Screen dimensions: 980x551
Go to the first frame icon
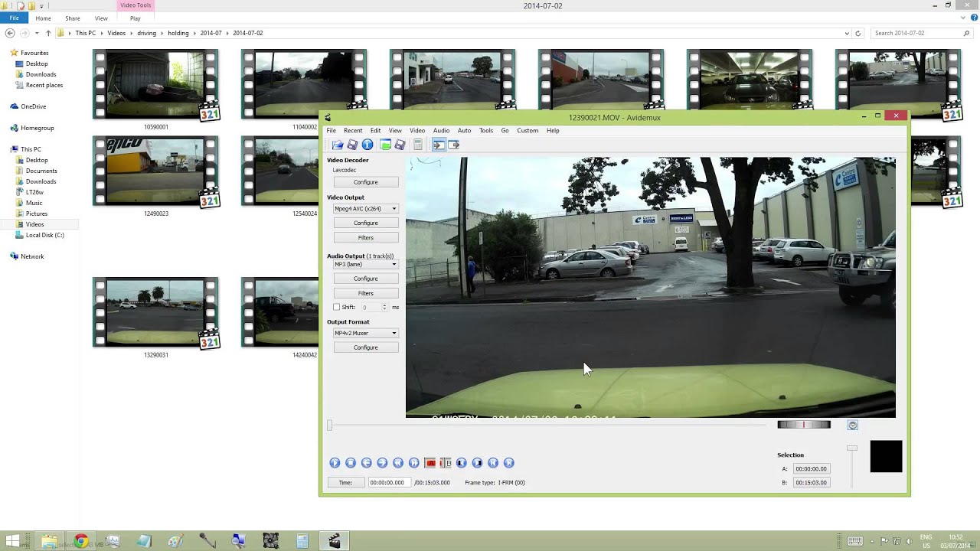[x=493, y=463]
